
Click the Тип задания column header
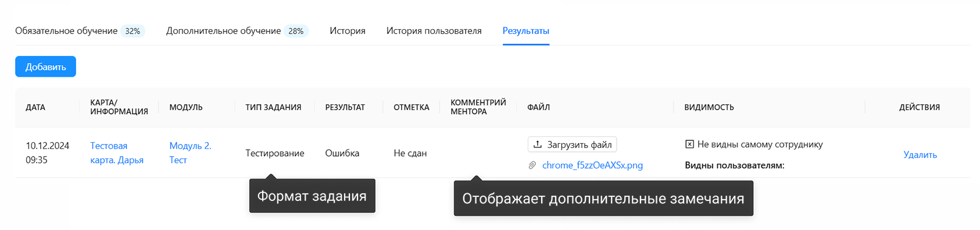click(273, 107)
